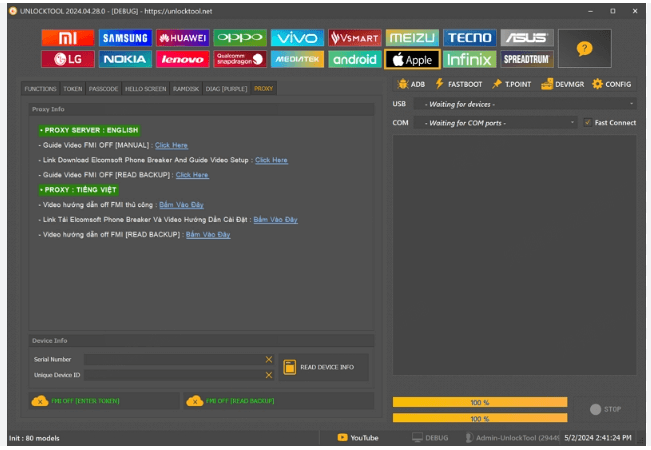The width and height of the screenshot is (651, 450).
Task: Open Elcomsoft Phone Breaker download link
Action: [271, 160]
